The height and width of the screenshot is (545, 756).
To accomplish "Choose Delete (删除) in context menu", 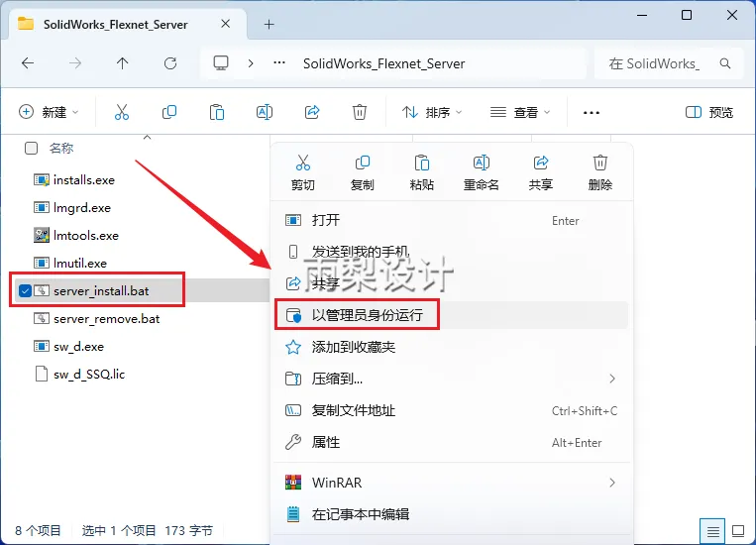I will (x=599, y=172).
